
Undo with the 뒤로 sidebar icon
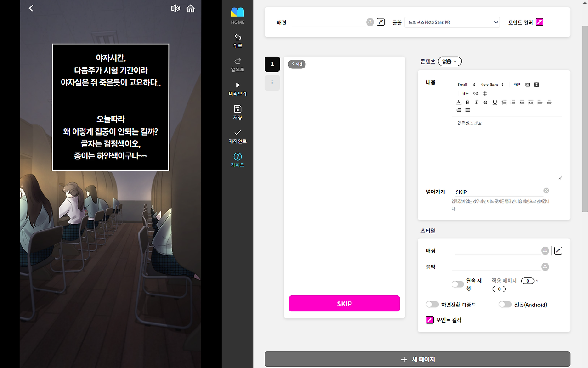[237, 40]
